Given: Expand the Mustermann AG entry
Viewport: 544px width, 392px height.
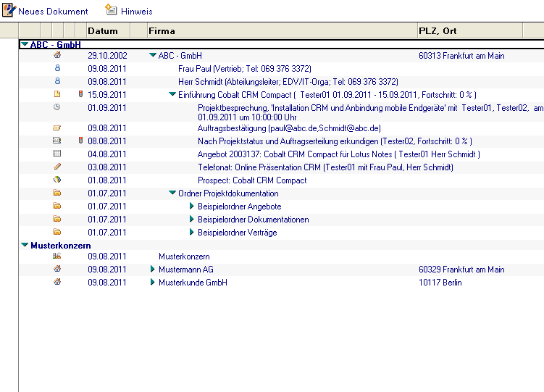Looking at the screenshot, I should [x=153, y=270].
